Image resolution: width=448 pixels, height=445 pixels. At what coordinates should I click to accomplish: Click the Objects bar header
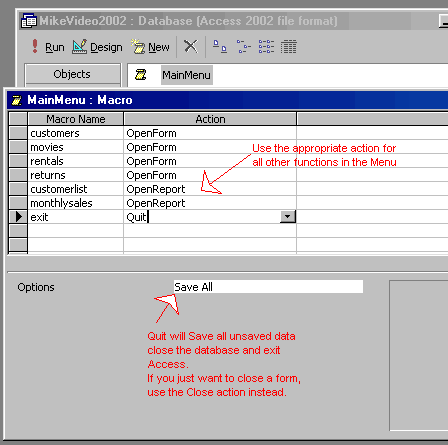[x=72, y=74]
